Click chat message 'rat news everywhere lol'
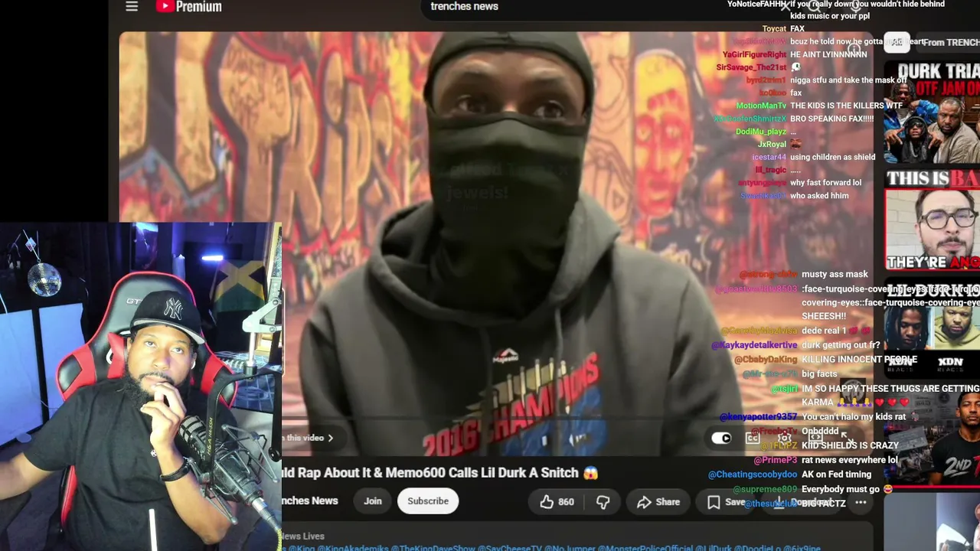Viewport: 980px width, 551px height. (x=849, y=460)
